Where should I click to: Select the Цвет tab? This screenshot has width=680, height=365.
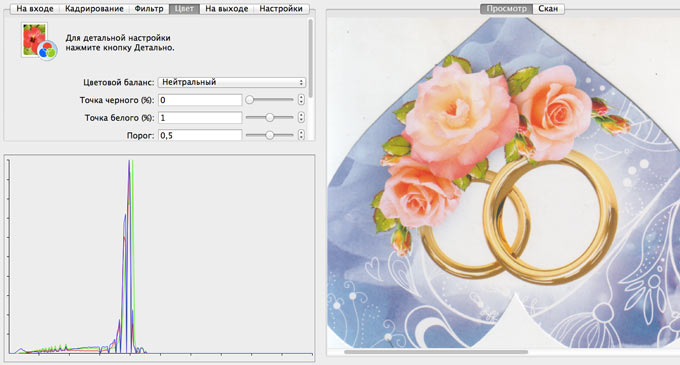coord(184,9)
